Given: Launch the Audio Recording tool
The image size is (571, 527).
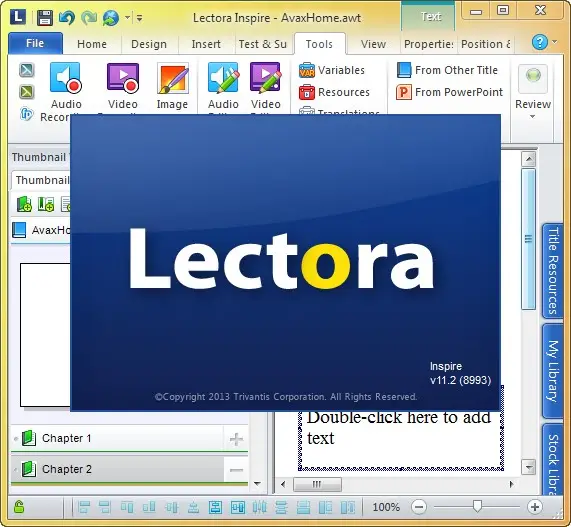Looking at the screenshot, I should click(66, 91).
